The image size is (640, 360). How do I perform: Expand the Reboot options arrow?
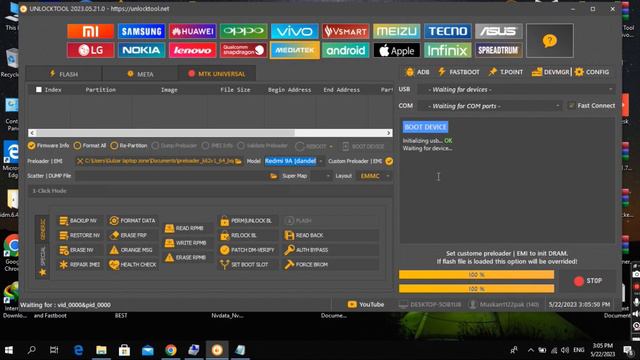[331, 146]
